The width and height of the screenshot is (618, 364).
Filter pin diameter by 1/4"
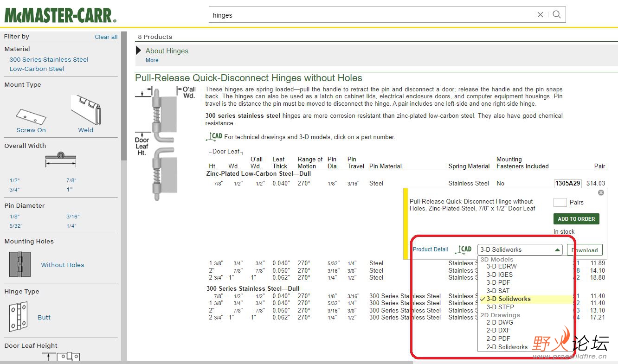coord(71,226)
